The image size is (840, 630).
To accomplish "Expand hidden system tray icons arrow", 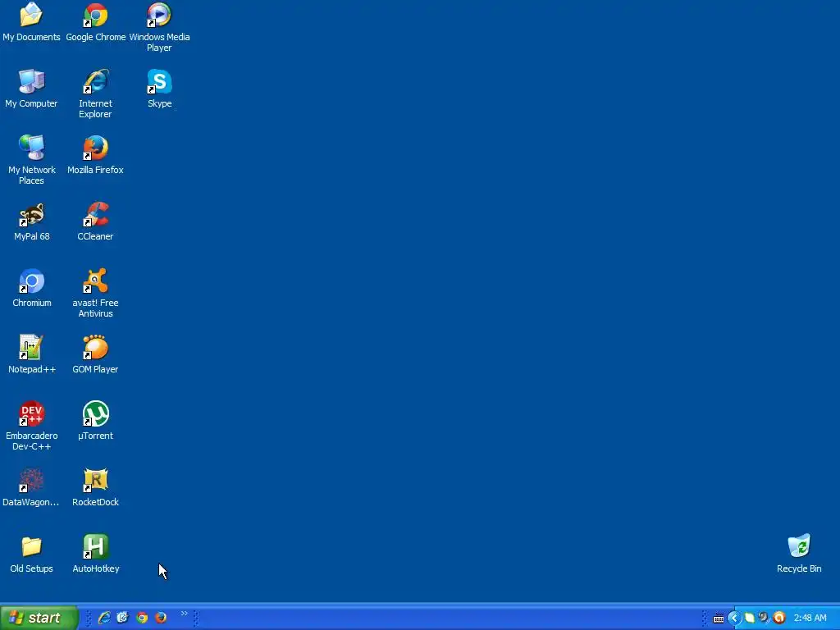I will pos(734,619).
